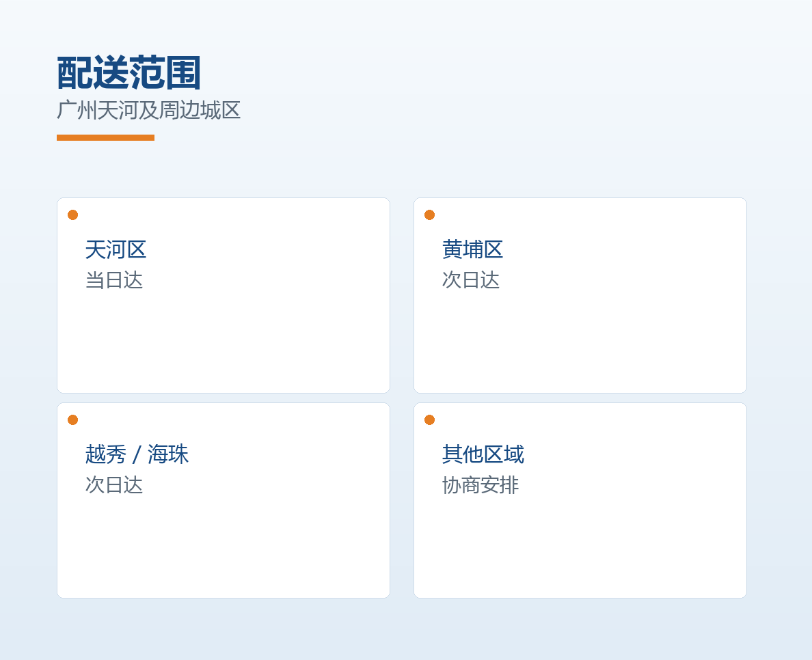Select the 越秀 / 海珠 district title
812x660 pixels.
pyautogui.click(x=137, y=454)
